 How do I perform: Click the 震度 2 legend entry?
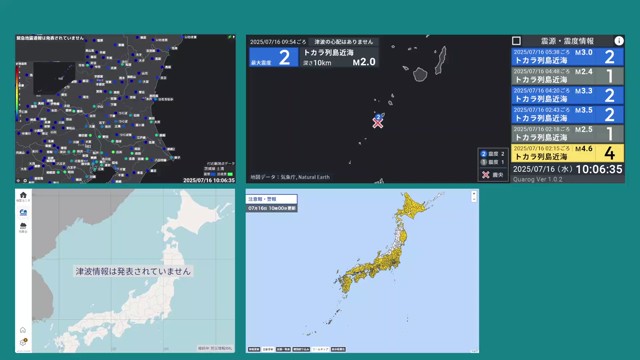(493, 154)
